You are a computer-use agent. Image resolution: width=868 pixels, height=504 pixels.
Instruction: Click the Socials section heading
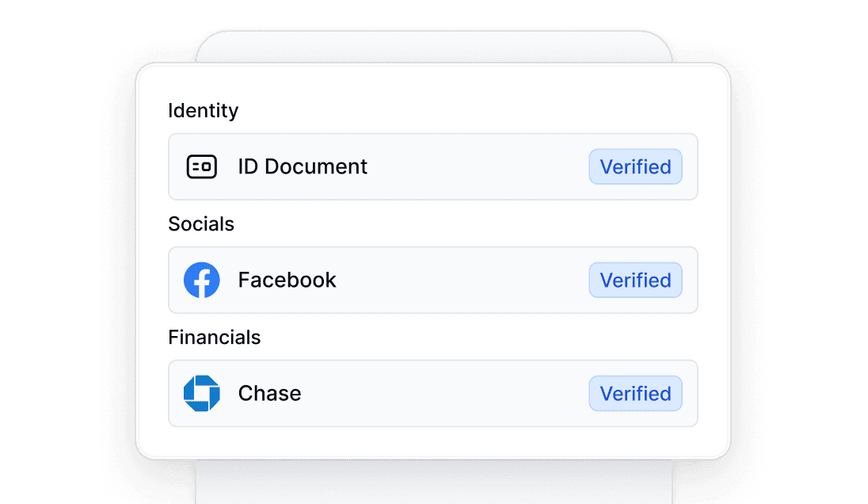[x=201, y=223]
